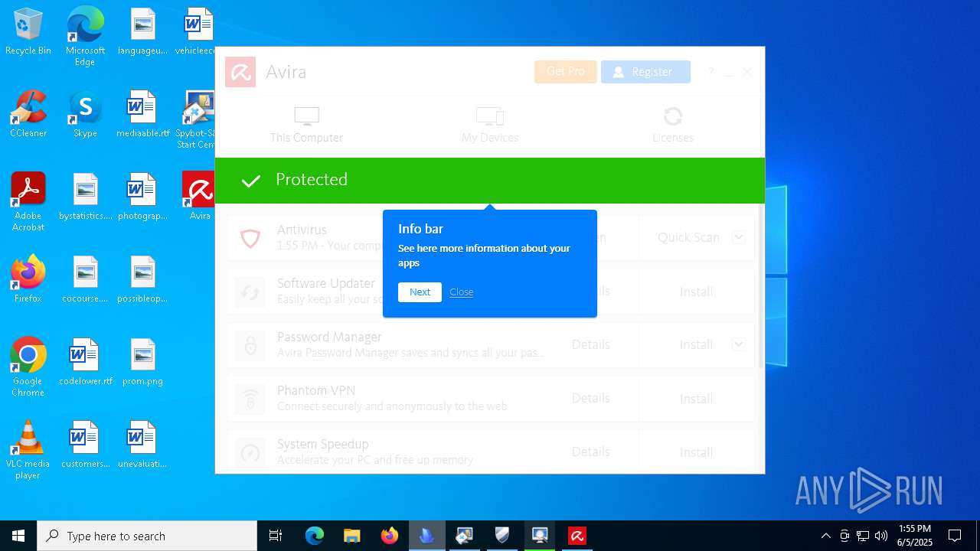Select unevaluati document on desktop
The image size is (980, 551).
point(142,445)
